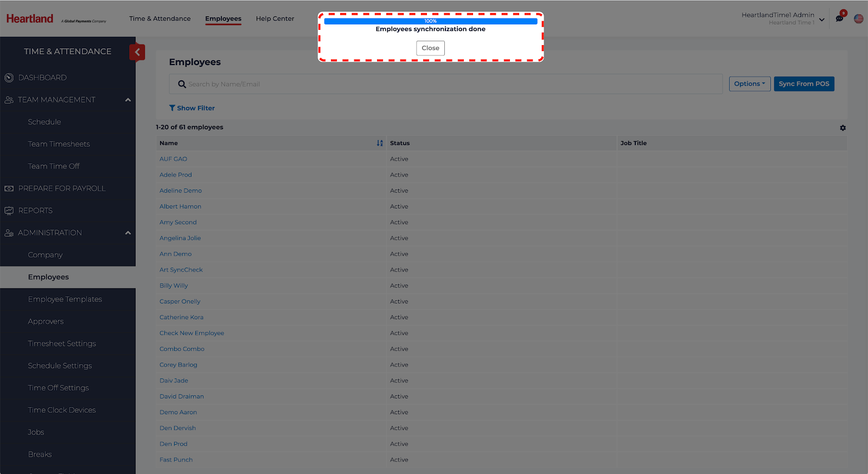
Task: Click the Name column sort icon
Action: click(380, 143)
